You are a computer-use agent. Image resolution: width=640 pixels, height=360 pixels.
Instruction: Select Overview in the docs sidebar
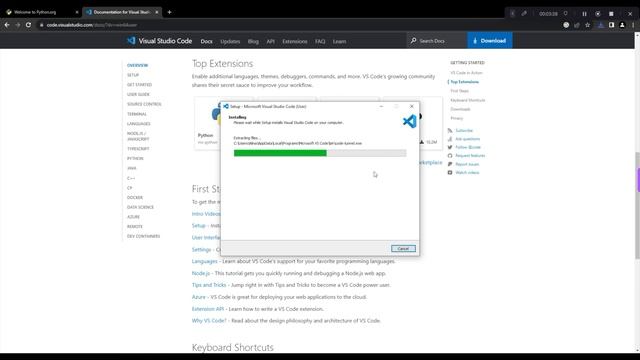[138, 65]
